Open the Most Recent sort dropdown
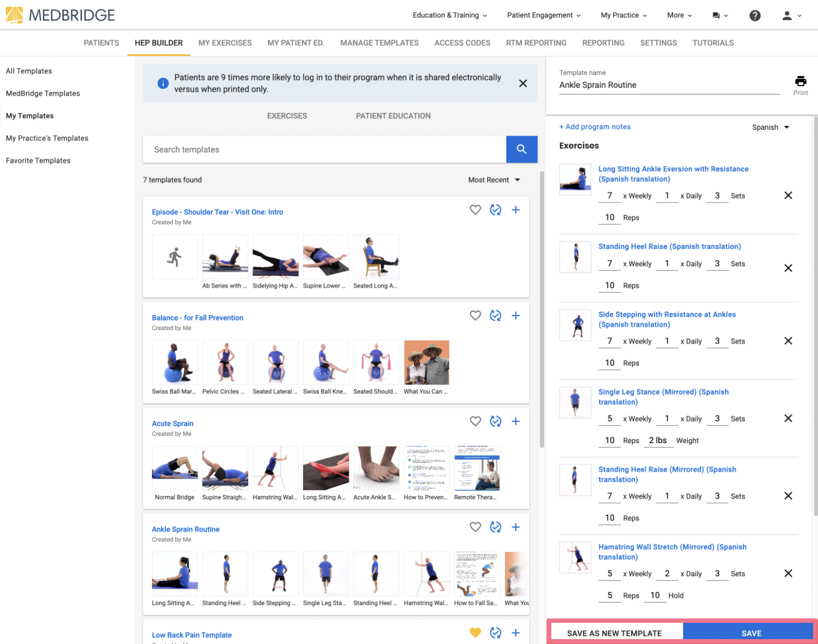This screenshot has height=644, width=818. pyautogui.click(x=494, y=180)
